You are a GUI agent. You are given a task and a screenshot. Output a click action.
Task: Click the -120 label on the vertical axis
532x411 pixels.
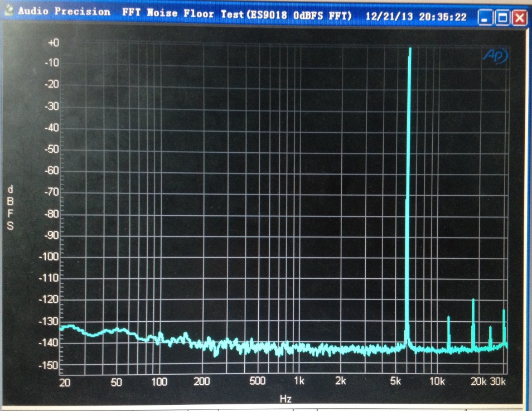point(49,299)
